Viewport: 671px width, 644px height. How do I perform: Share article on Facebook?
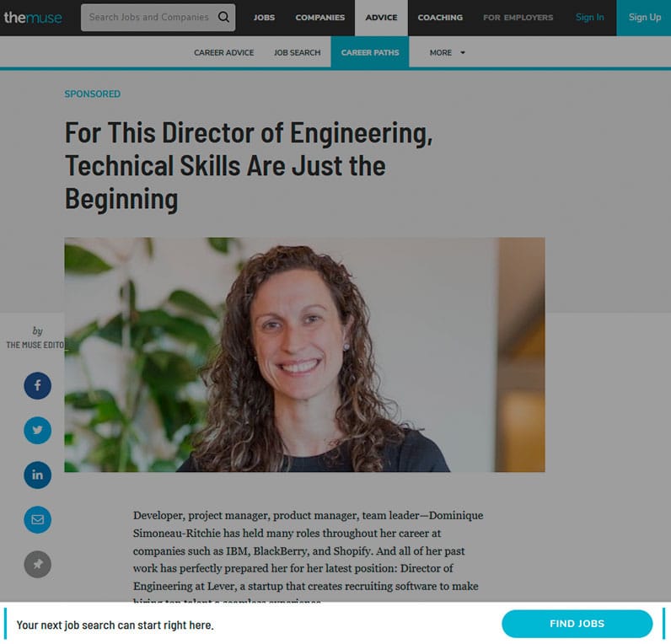pyautogui.click(x=38, y=385)
